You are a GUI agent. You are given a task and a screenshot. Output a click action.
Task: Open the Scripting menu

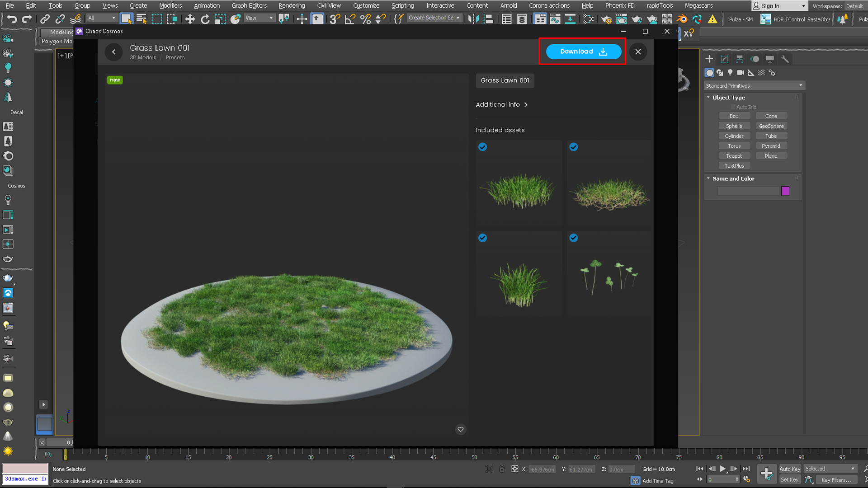402,5
